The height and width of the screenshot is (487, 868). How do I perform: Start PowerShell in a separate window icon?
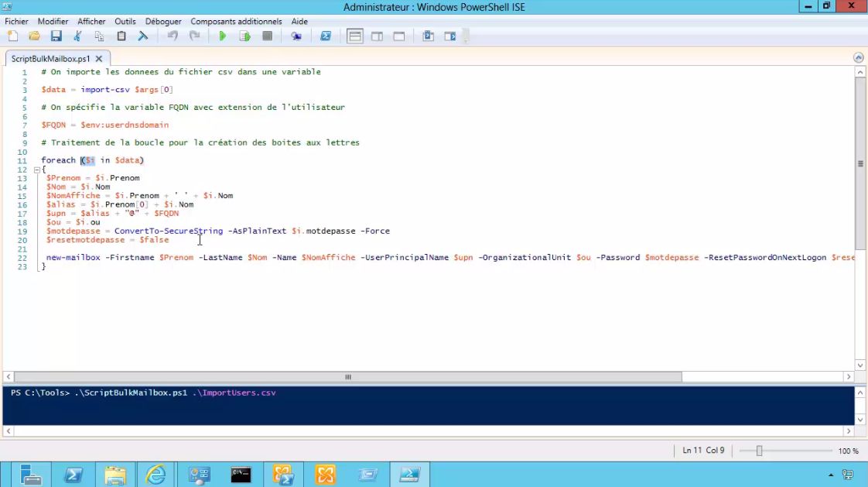[326, 36]
